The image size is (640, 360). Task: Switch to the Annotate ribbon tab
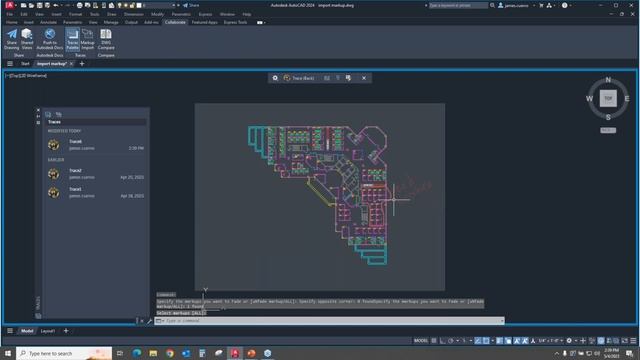click(48, 22)
